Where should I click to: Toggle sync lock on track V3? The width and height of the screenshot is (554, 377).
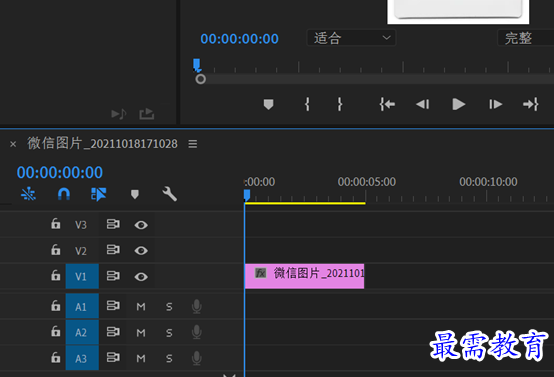(x=113, y=224)
